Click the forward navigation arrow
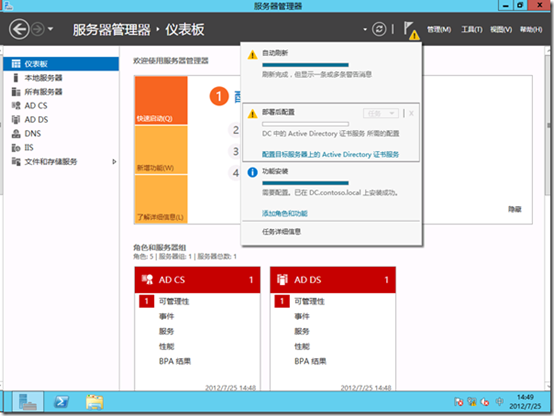 click(x=38, y=29)
